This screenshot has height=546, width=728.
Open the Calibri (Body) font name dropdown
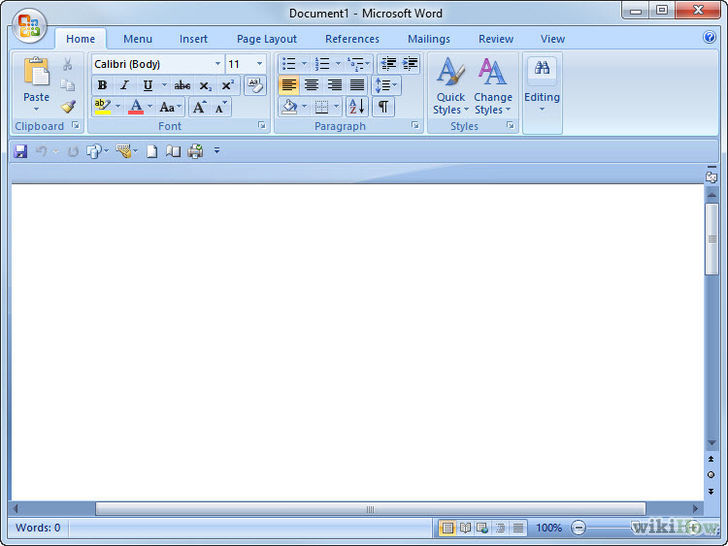point(218,64)
